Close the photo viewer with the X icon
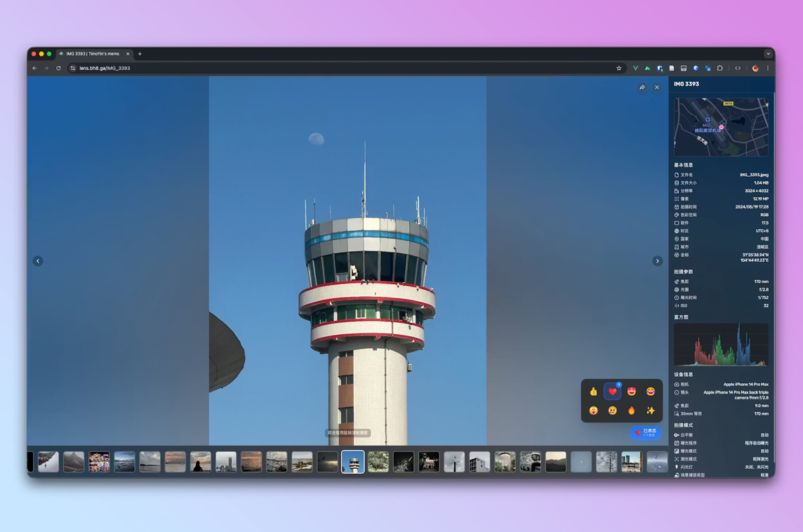 point(657,88)
